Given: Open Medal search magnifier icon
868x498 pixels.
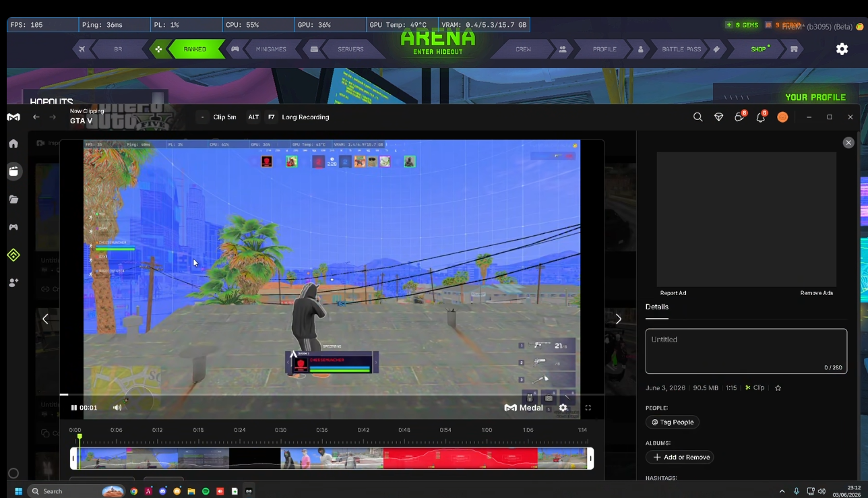Looking at the screenshot, I should tap(697, 117).
